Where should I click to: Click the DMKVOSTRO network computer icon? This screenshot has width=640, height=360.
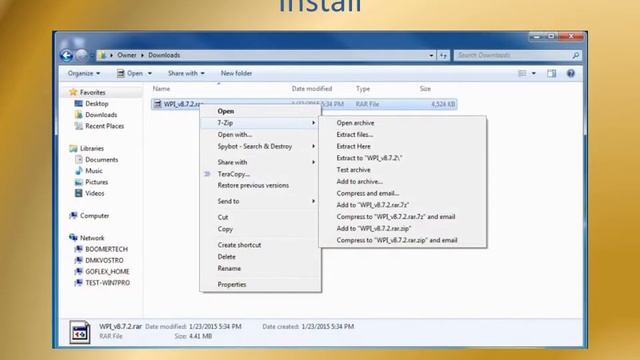pos(78,260)
